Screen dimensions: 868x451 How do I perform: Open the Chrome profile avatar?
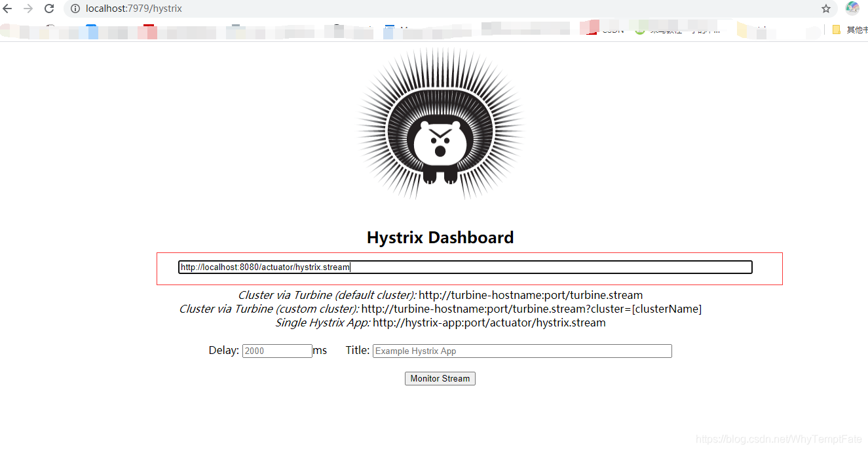tap(852, 9)
